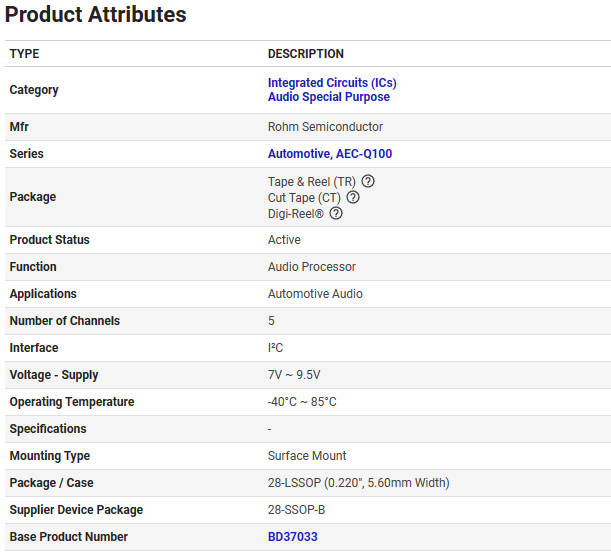611x556 pixels.
Task: Open the Digi-Reel help question mark icon
Action: pos(336,213)
